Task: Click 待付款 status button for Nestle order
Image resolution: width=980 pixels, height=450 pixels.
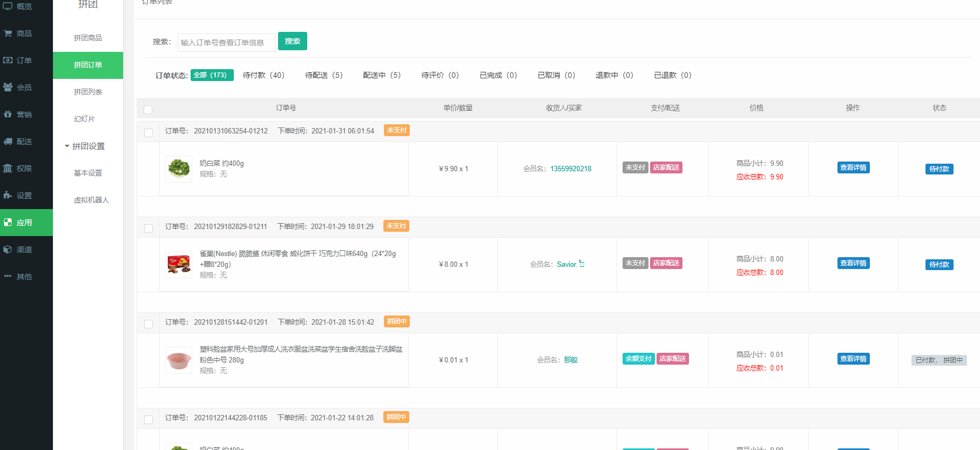Action: [x=940, y=265]
